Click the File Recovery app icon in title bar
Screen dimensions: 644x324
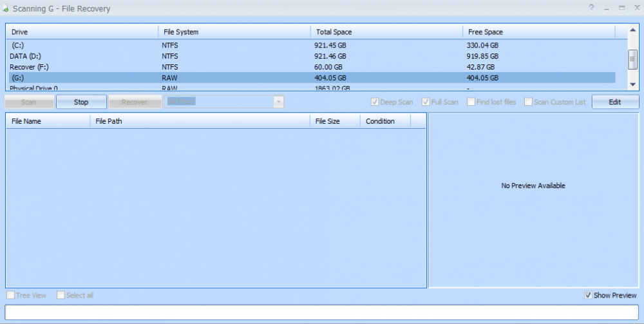[x=6, y=8]
